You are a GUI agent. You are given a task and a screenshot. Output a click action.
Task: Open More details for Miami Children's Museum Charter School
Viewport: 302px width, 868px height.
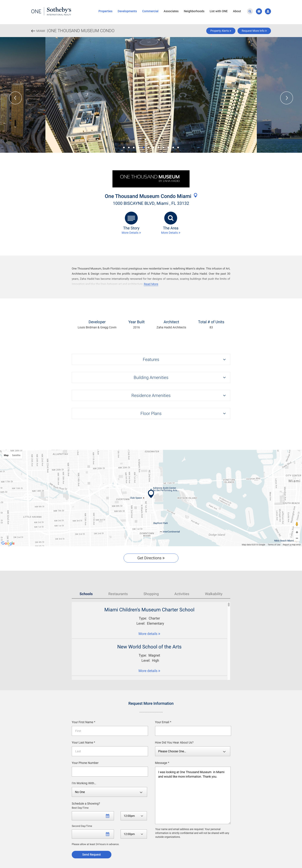pos(149,634)
